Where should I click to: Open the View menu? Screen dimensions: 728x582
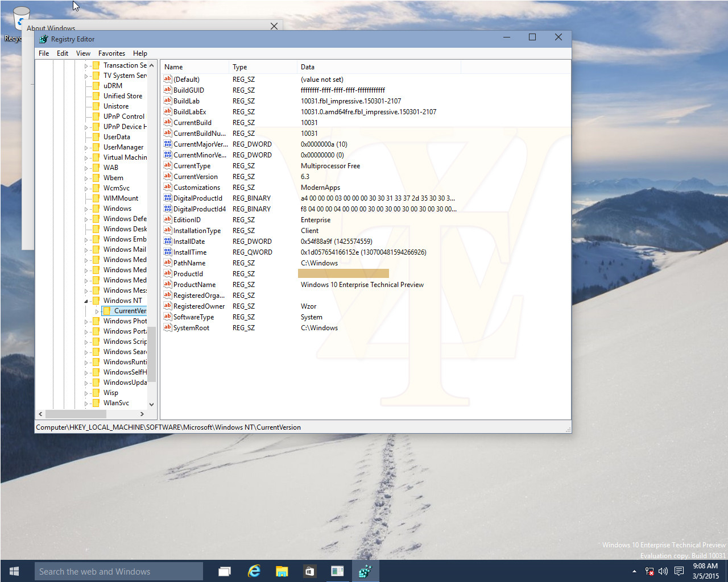click(83, 53)
